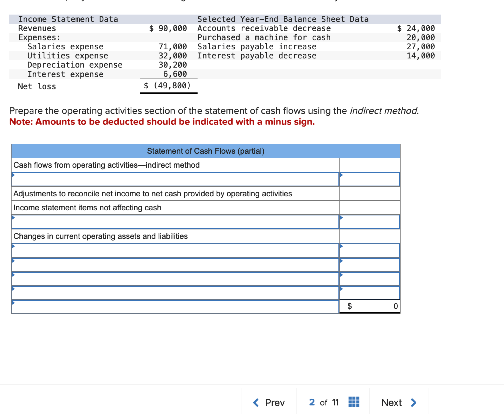
Task: Click the amount field beside the net loss row
Action: point(370,179)
